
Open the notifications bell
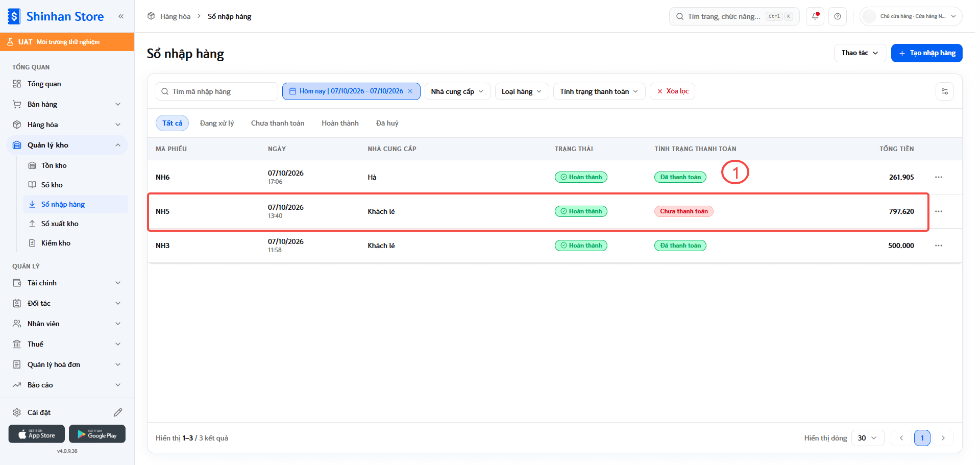815,16
